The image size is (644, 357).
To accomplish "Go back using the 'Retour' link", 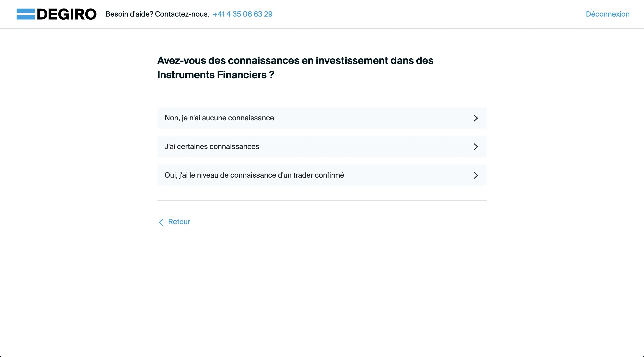I will 179,221.
